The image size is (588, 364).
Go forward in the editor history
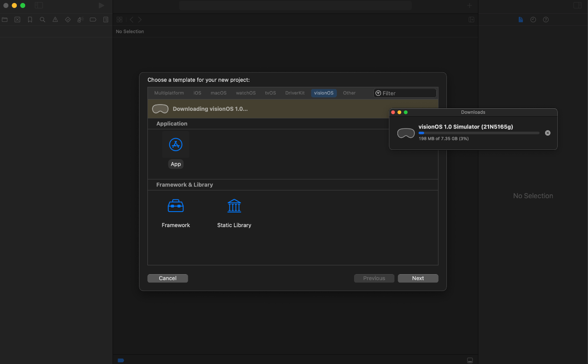click(x=140, y=20)
